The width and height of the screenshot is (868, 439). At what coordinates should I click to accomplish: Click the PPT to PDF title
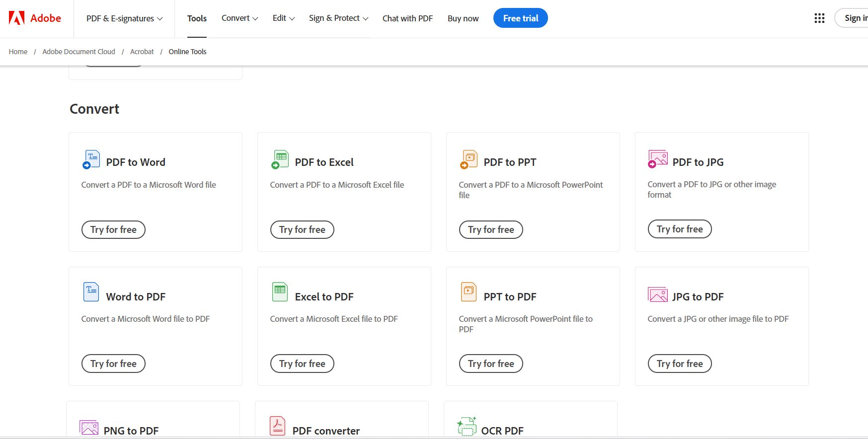point(510,297)
